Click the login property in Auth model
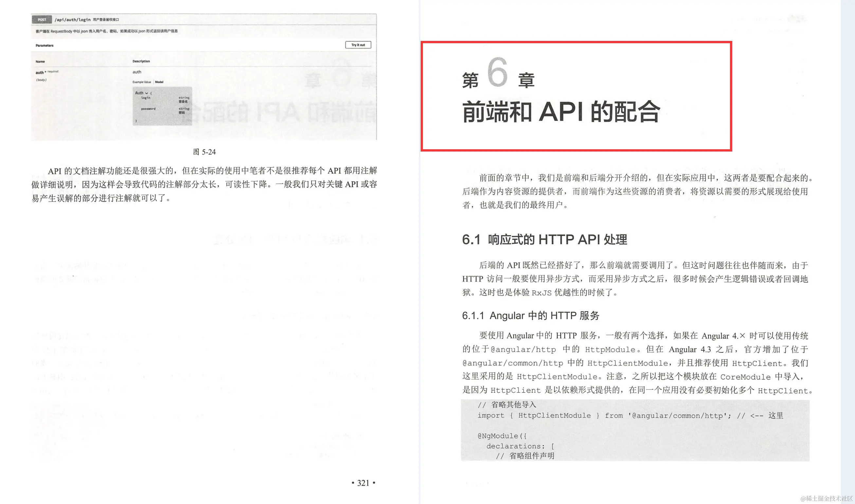855x504 pixels. (x=146, y=98)
